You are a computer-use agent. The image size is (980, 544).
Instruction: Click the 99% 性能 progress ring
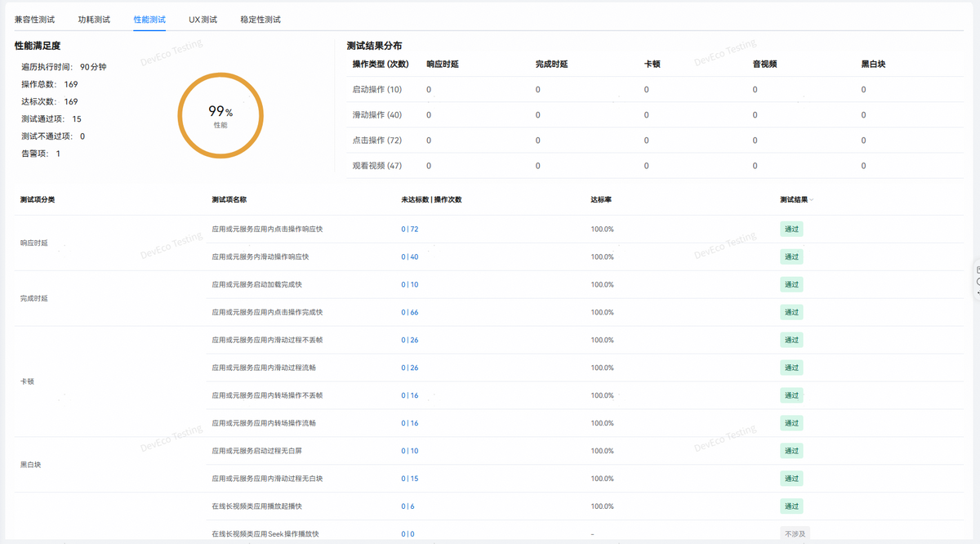tap(220, 116)
